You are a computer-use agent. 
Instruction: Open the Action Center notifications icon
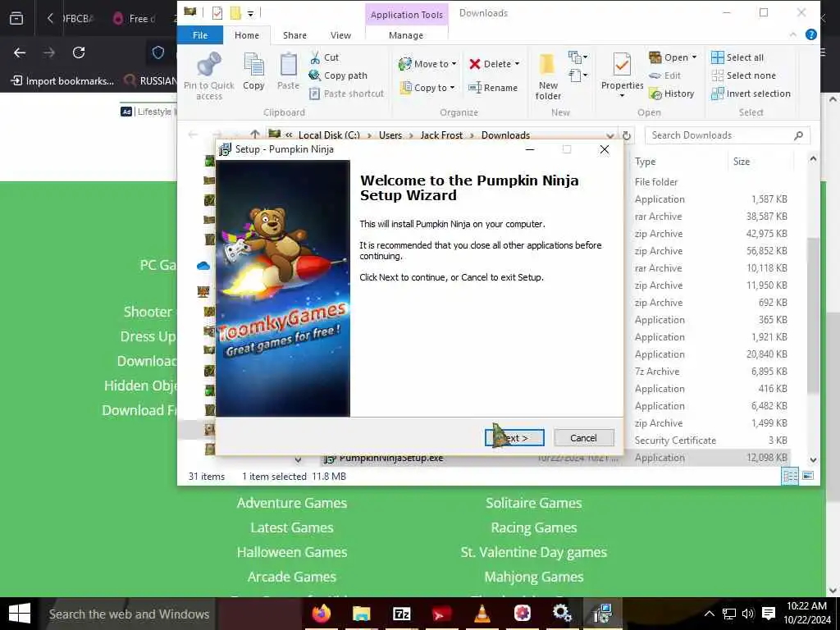768,614
